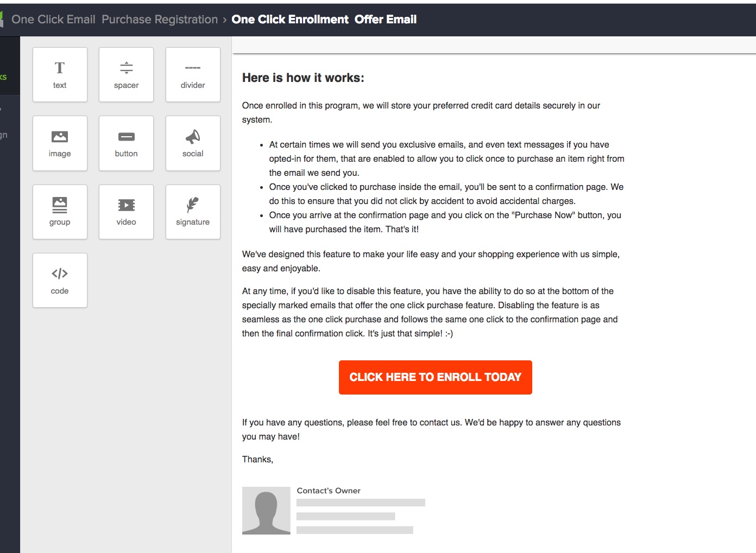Image resolution: width=756 pixels, height=553 pixels.
Task: Select the video block element
Action: [x=126, y=212]
